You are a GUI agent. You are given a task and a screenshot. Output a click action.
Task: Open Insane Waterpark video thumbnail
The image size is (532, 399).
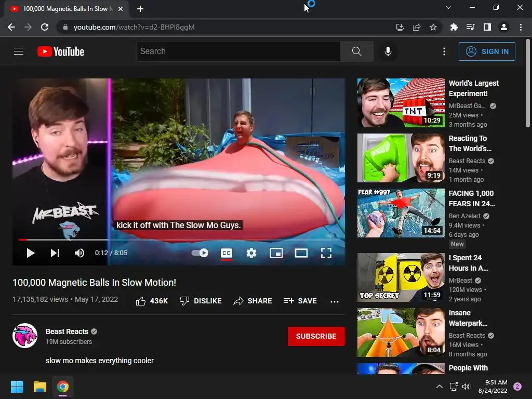coord(401,332)
